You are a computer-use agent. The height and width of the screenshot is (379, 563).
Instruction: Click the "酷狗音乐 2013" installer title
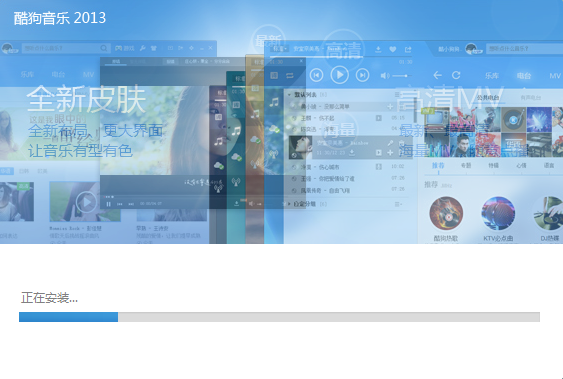point(60,18)
